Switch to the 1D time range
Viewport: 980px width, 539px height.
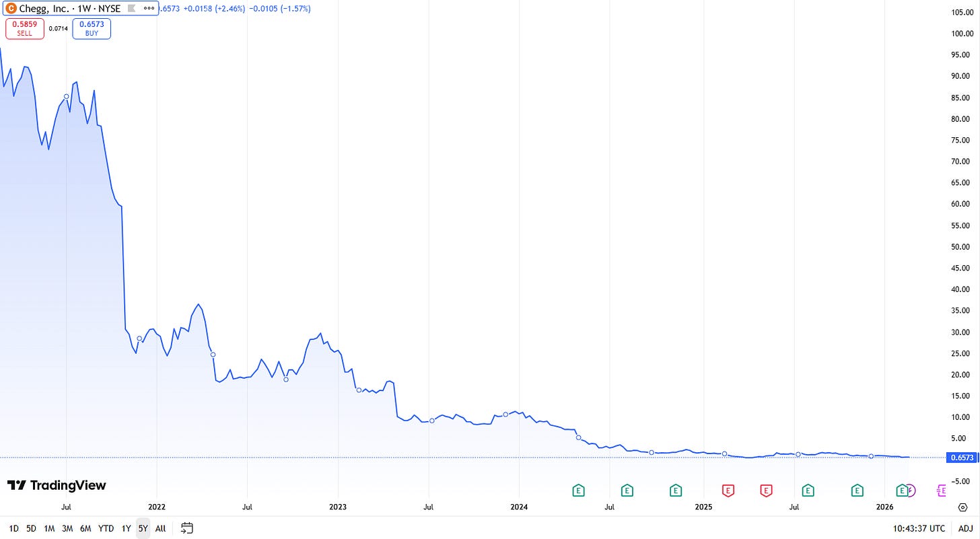coord(14,528)
